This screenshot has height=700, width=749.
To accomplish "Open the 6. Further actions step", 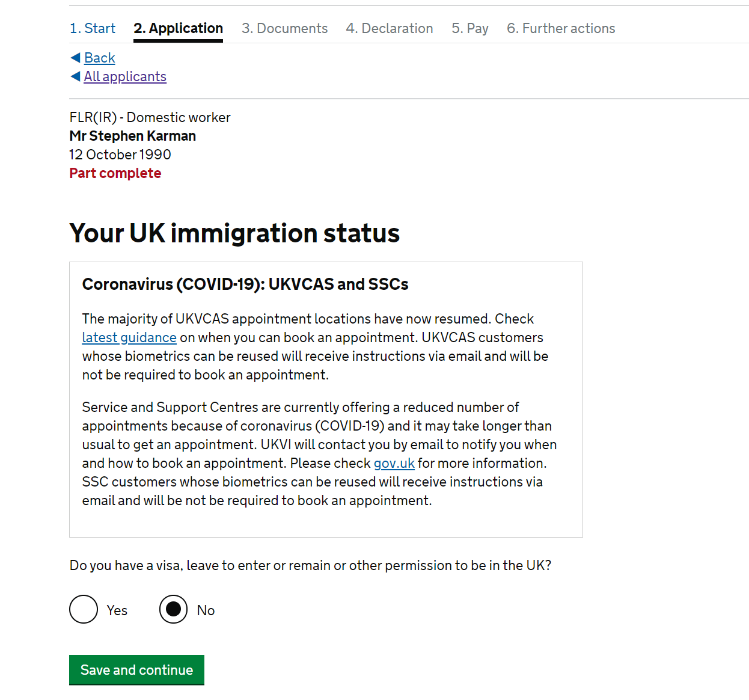I will coord(561,28).
